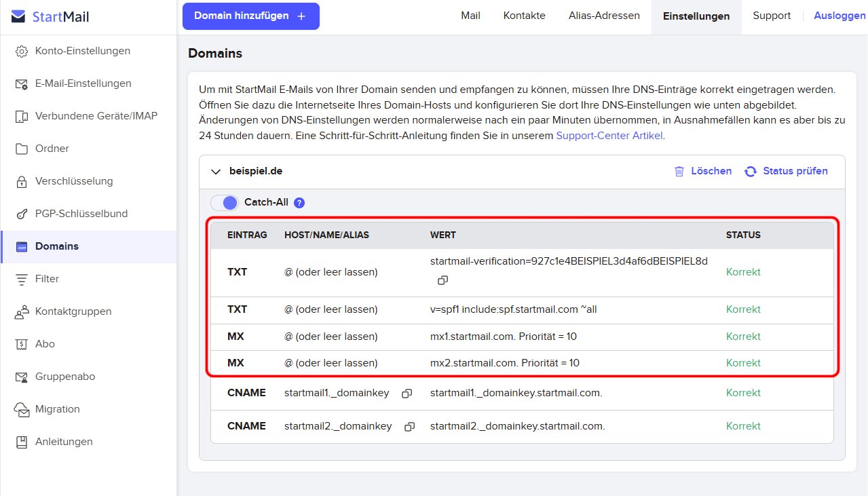The width and height of the screenshot is (868, 496).
Task: Click the beispiel.de domain name
Action: tap(256, 171)
